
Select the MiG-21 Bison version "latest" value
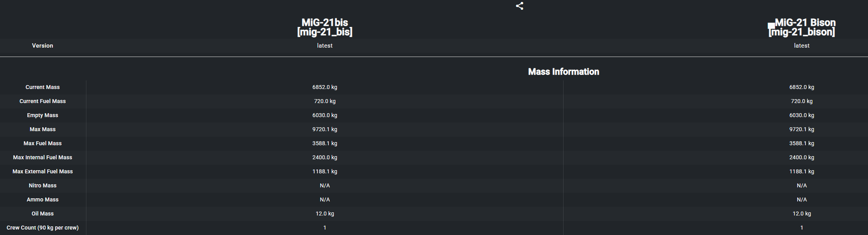click(x=802, y=46)
